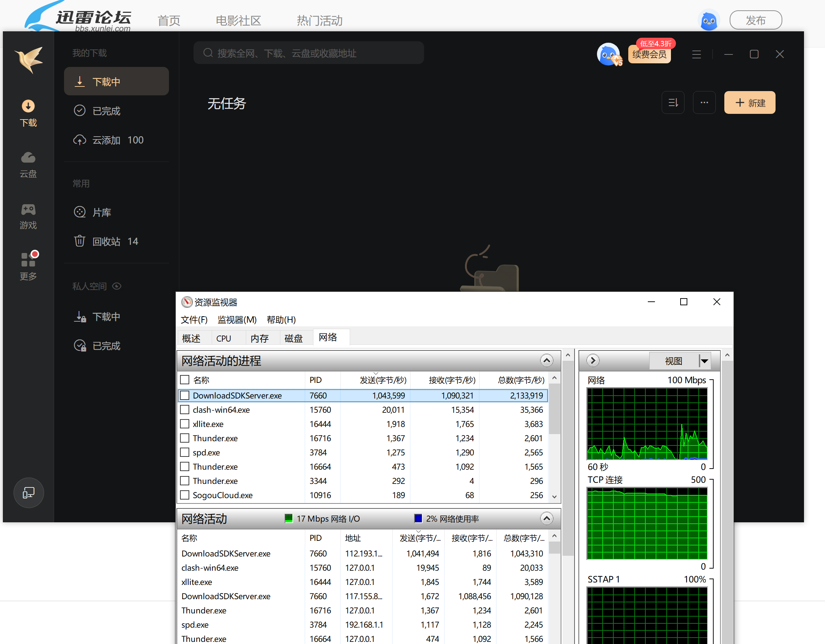
Task: Open the 回收站 recycle bin
Action: pos(106,241)
